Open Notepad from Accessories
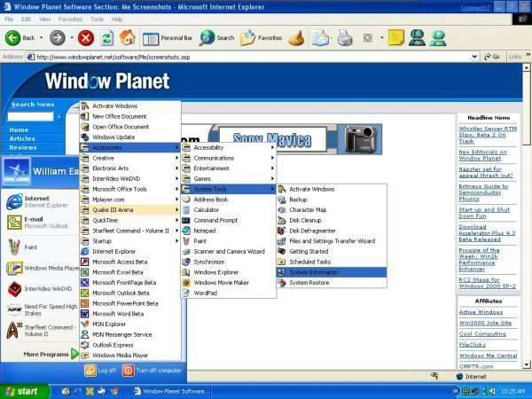 pos(229,231)
